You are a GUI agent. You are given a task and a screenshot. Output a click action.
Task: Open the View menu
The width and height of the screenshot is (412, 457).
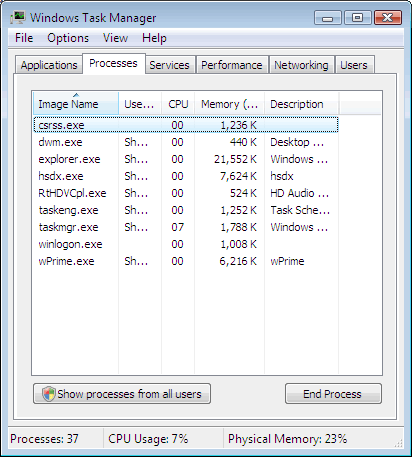(x=115, y=38)
